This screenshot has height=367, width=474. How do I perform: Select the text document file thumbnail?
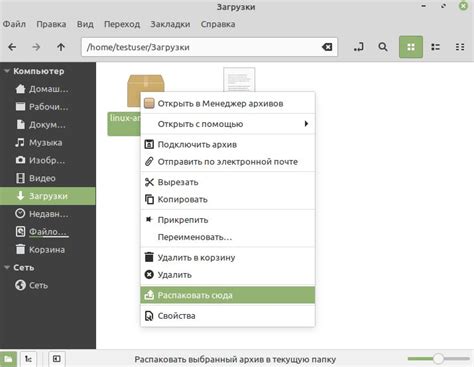[x=239, y=79]
